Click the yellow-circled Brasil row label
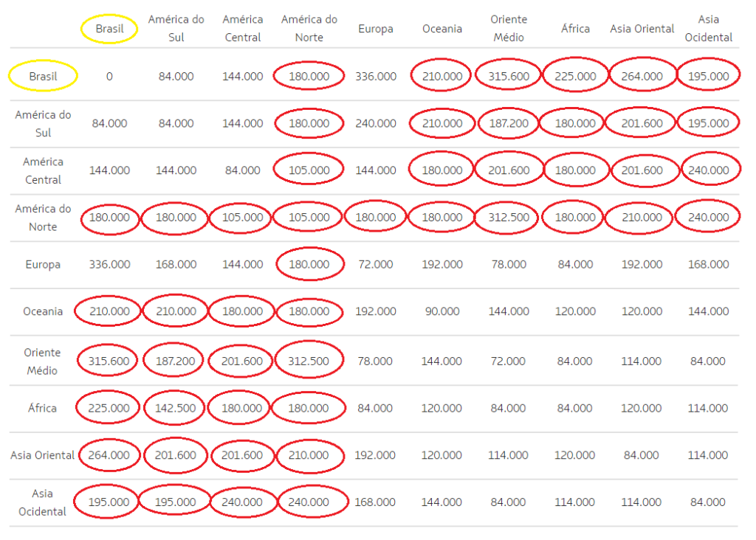 43,76
